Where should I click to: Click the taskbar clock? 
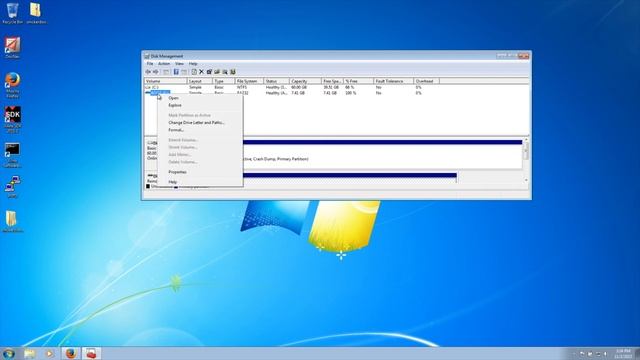pos(623,353)
